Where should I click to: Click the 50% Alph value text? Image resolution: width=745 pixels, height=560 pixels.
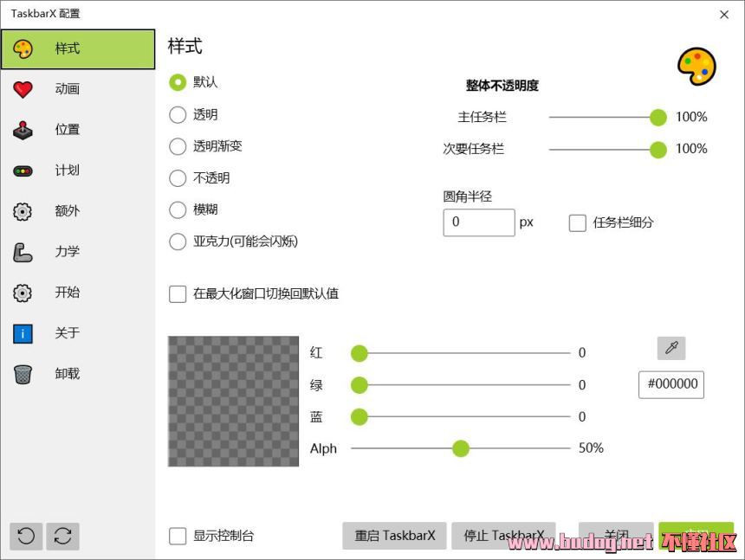(591, 448)
